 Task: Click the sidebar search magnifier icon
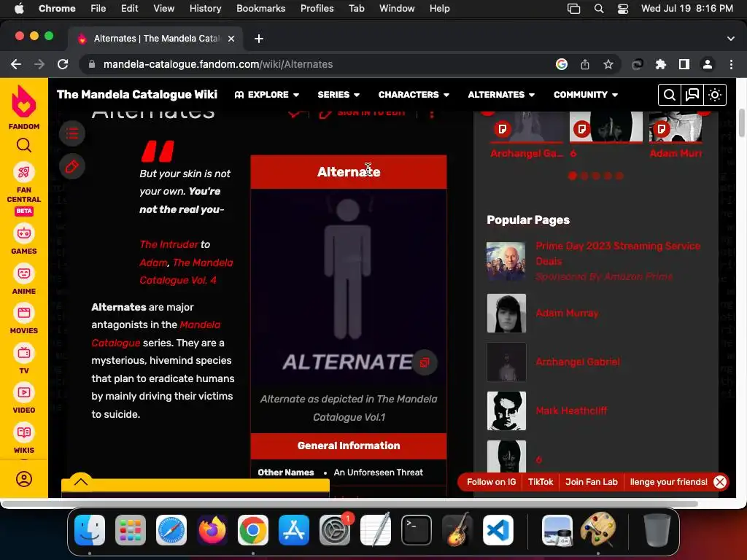pyautogui.click(x=24, y=145)
